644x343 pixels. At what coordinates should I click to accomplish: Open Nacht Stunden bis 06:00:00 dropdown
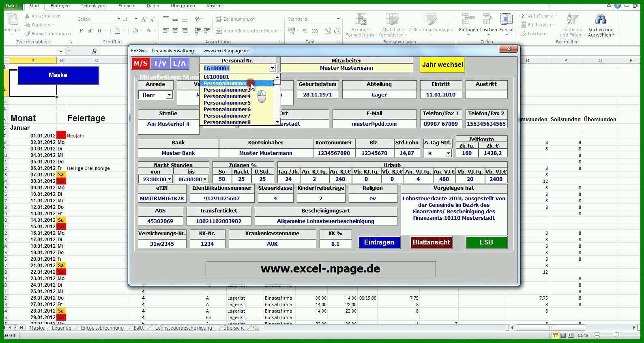205,179
